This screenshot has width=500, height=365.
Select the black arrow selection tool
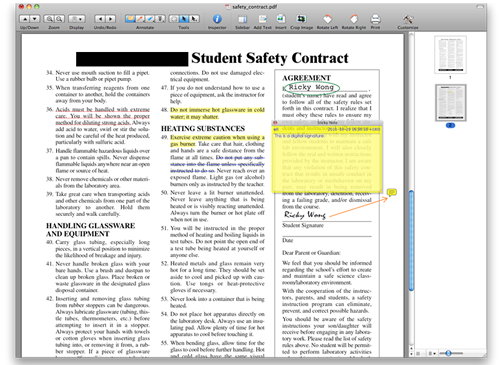184,19
